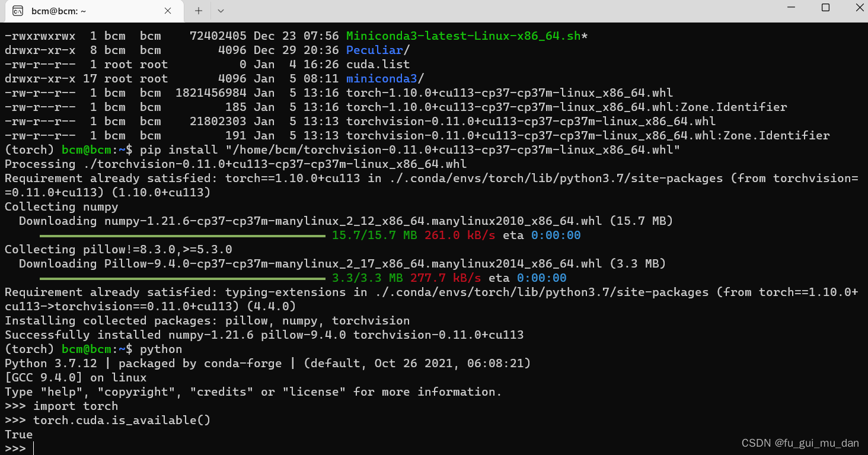
Task: Click the blue Peculiar directory name
Action: tap(374, 50)
